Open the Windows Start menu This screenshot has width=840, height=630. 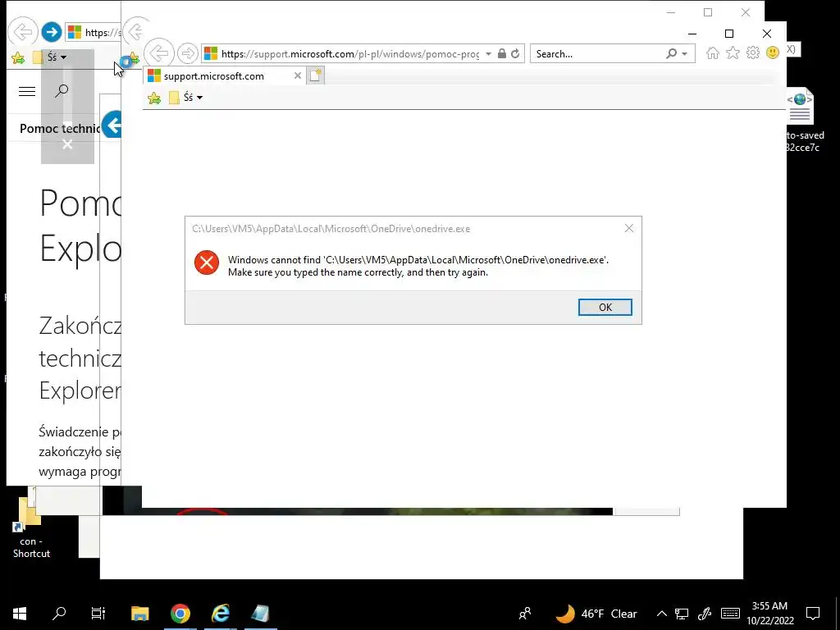(x=20, y=614)
